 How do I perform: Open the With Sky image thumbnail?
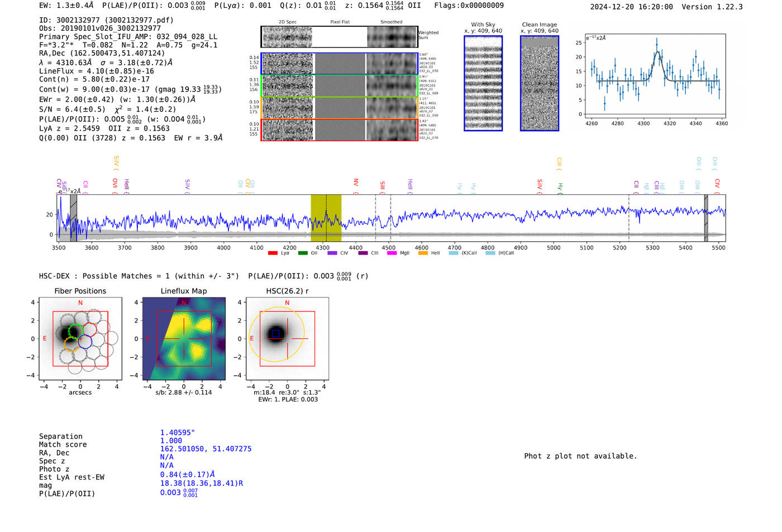click(483, 83)
